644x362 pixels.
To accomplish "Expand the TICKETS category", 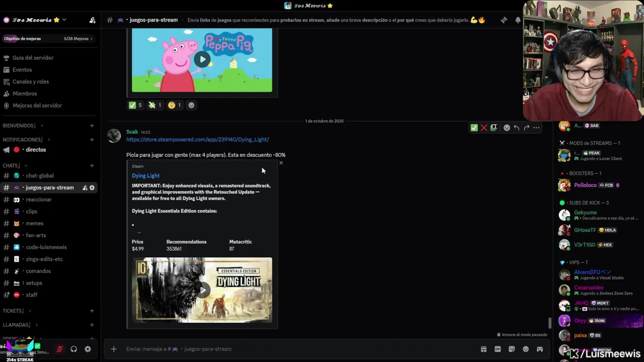I will pos(17,311).
